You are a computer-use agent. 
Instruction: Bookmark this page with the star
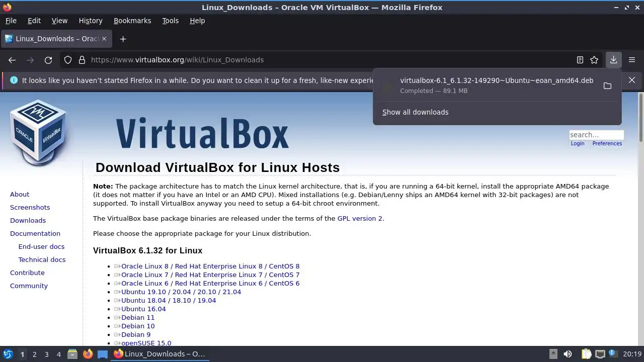594,60
